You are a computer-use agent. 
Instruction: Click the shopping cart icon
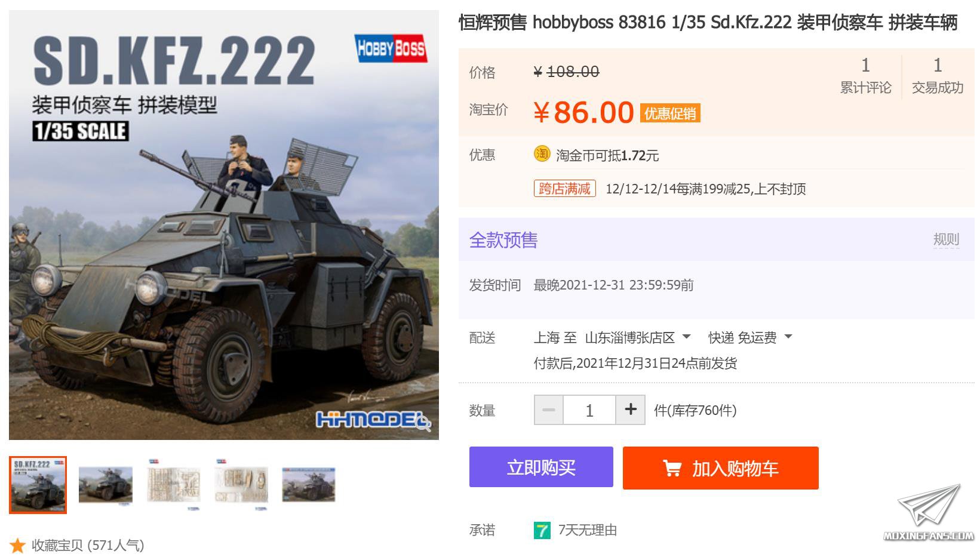click(x=672, y=469)
